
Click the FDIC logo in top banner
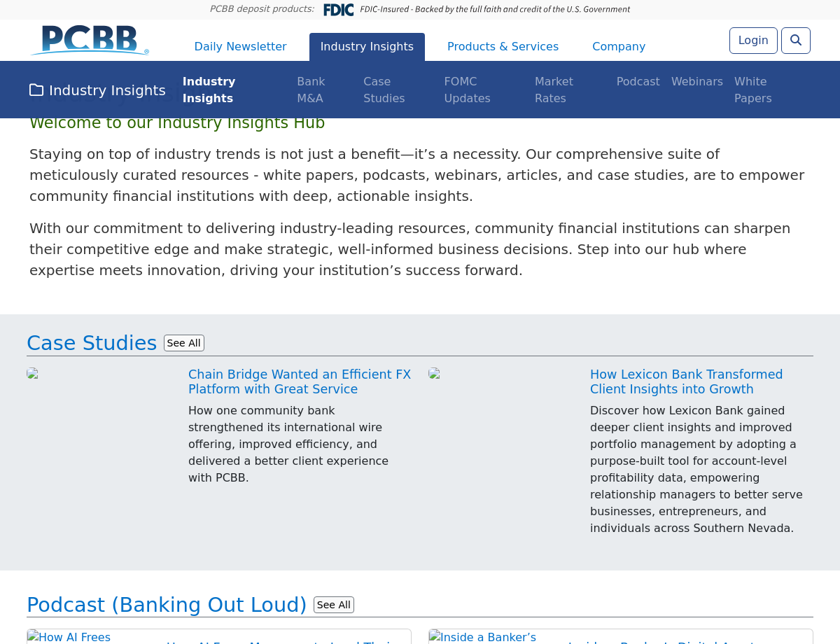click(x=339, y=10)
